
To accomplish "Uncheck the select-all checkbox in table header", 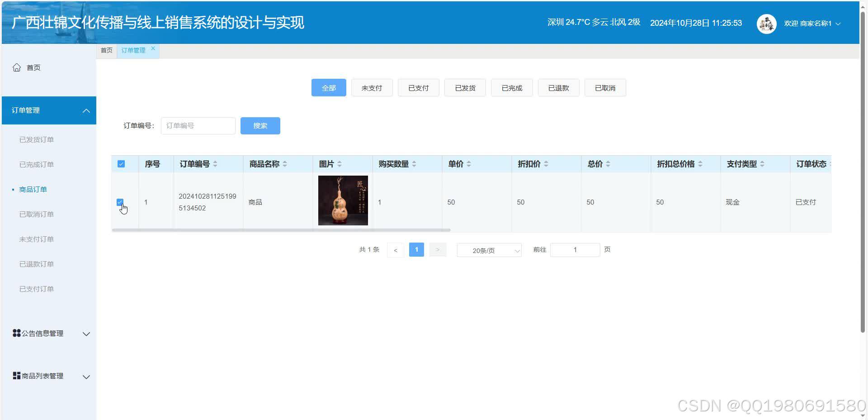I will (x=121, y=163).
